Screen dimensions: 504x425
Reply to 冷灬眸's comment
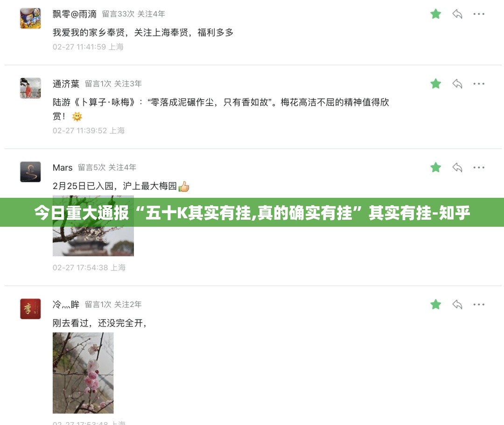tap(457, 304)
